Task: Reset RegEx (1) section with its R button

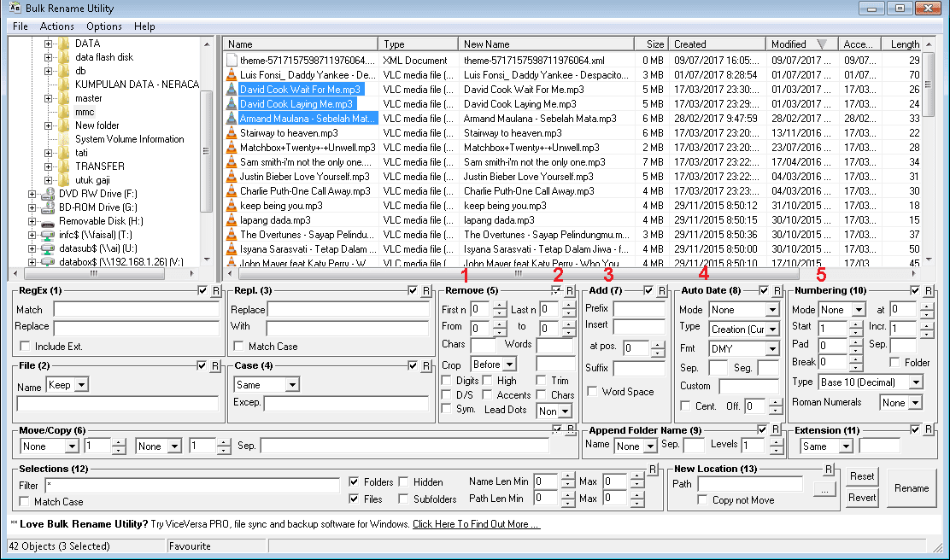Action: [215, 290]
